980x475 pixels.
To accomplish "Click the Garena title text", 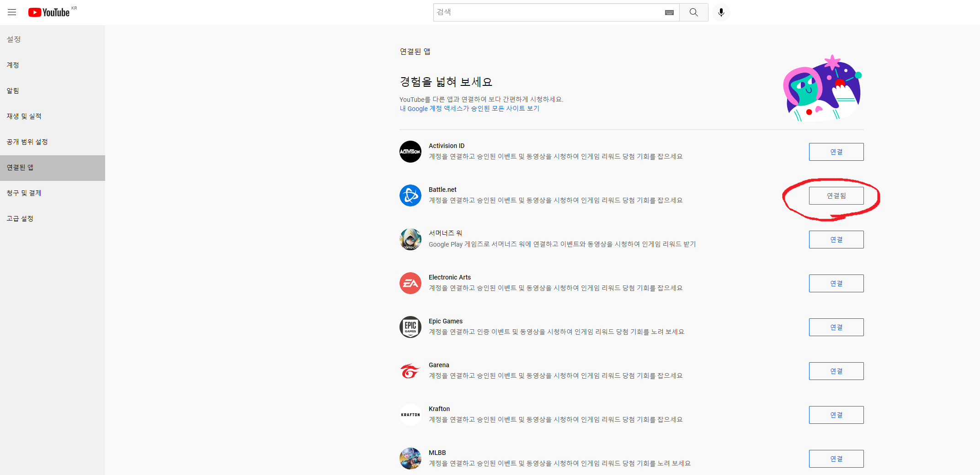I will point(439,365).
